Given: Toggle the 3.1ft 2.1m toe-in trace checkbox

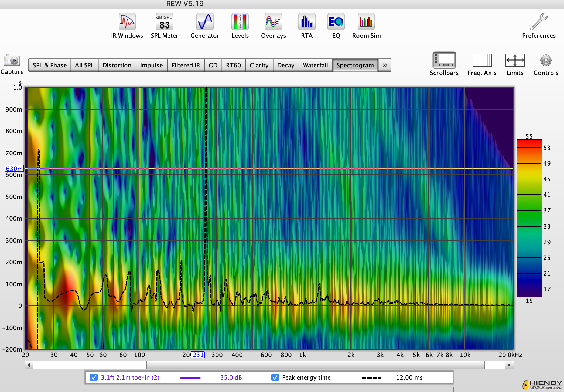Looking at the screenshot, I should coord(94,377).
